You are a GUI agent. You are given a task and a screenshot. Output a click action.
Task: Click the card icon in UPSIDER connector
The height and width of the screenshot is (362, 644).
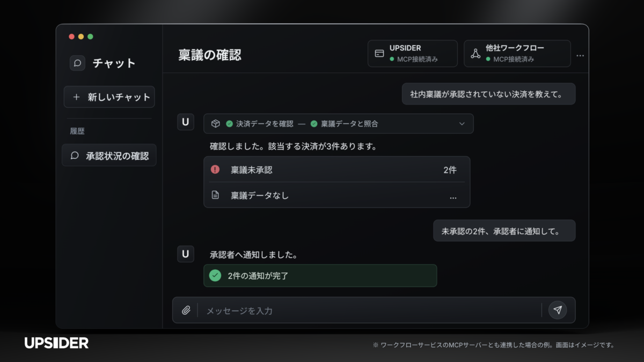379,54
